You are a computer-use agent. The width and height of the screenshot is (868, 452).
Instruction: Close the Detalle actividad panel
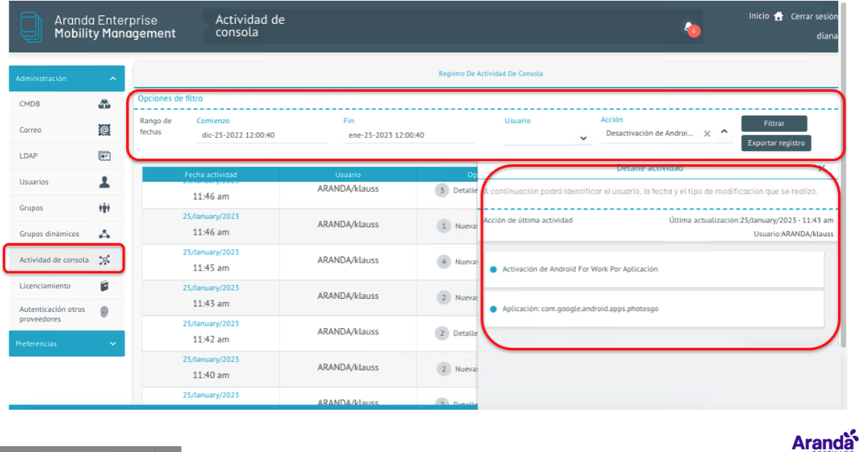click(x=821, y=167)
